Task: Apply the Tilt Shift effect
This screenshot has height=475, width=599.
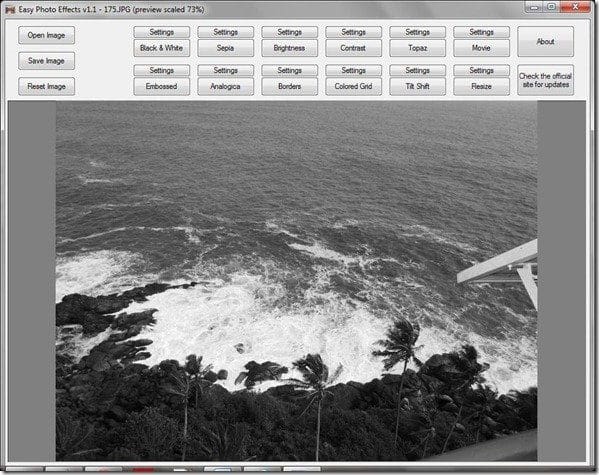Action: coord(418,86)
